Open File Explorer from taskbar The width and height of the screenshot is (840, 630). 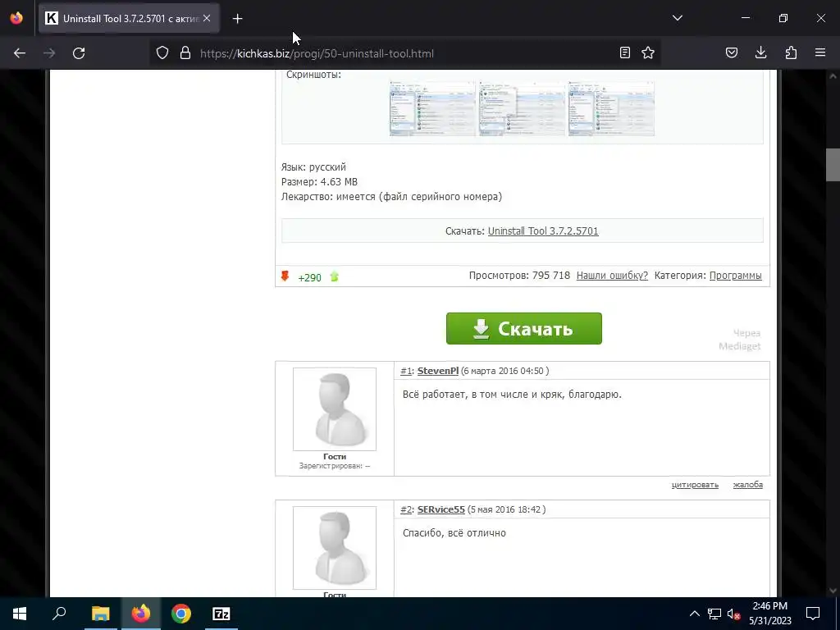pyautogui.click(x=100, y=614)
